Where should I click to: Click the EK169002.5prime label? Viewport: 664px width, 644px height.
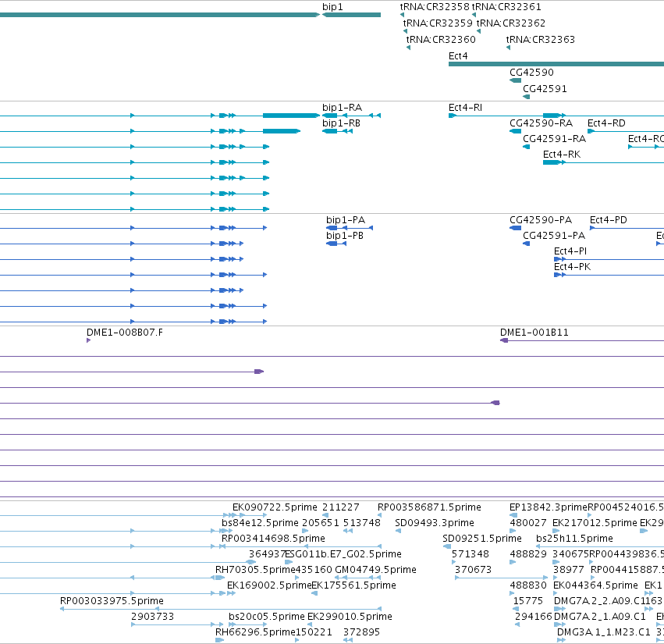269,585
